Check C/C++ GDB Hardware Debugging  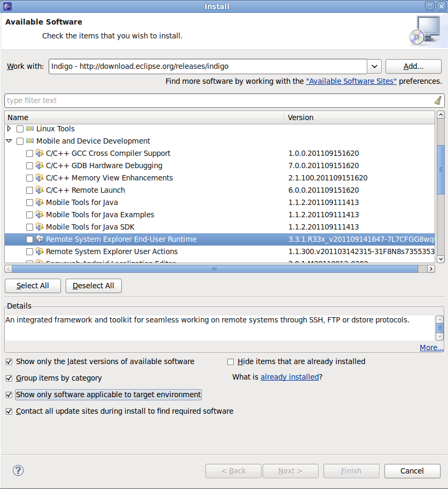pos(30,165)
